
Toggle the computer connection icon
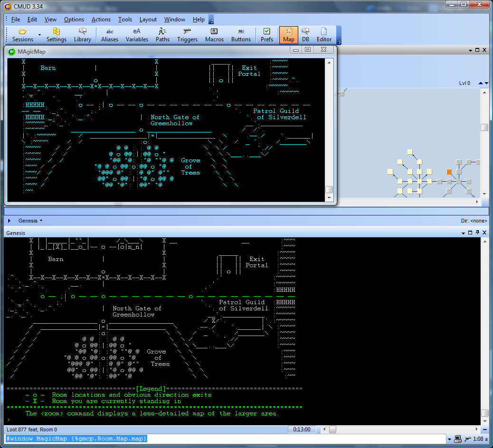(x=458, y=439)
